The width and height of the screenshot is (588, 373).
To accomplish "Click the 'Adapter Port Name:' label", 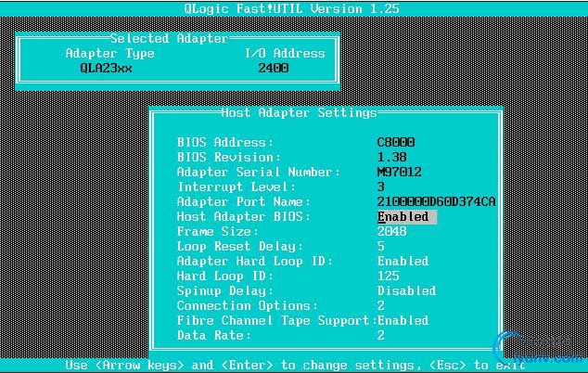I will [x=244, y=202].
